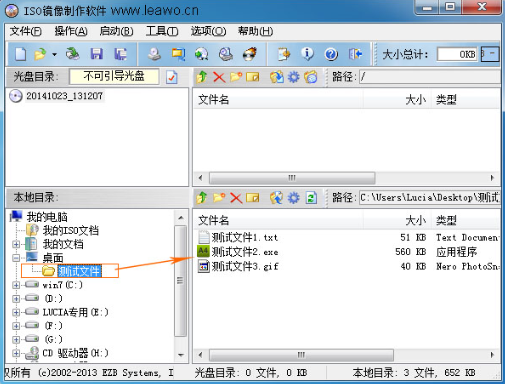505x384 pixels.
Task: Click the Open file toolbar icon
Action: pos(40,54)
